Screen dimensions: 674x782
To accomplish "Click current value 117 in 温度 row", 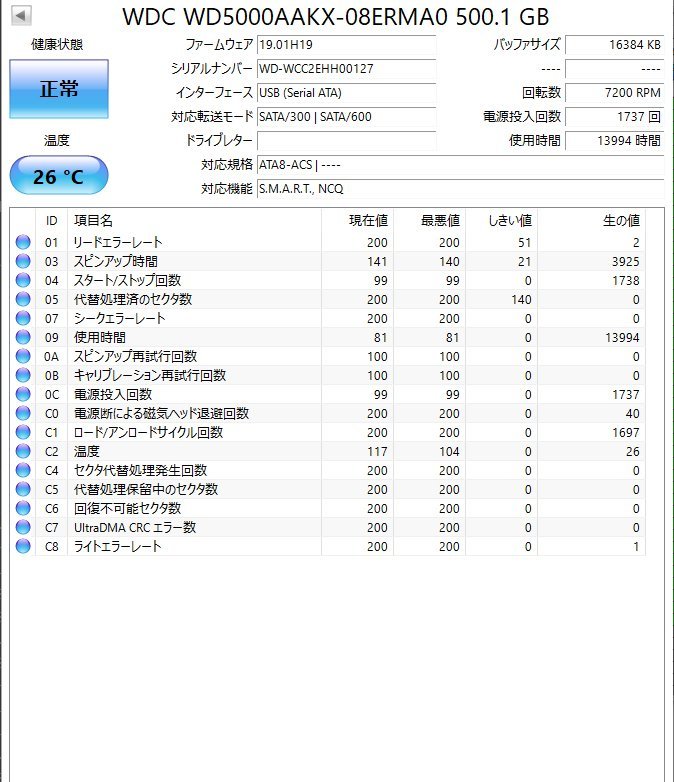I will [377, 451].
